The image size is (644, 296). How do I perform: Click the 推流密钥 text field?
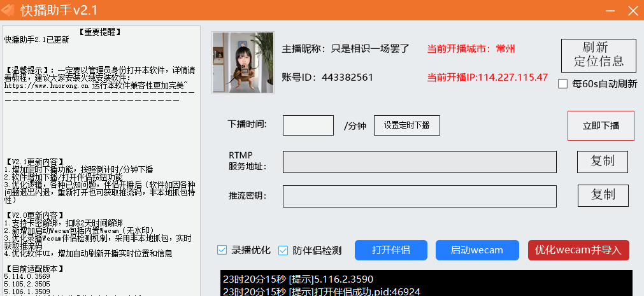click(x=419, y=196)
